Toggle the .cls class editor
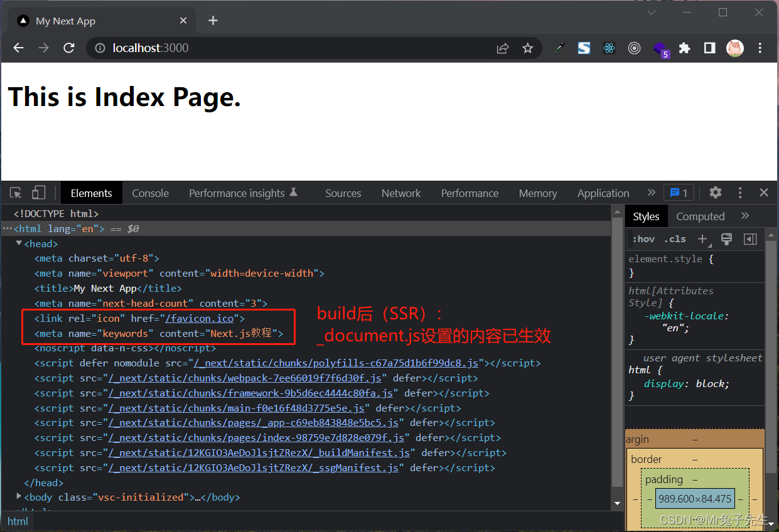 click(x=675, y=239)
